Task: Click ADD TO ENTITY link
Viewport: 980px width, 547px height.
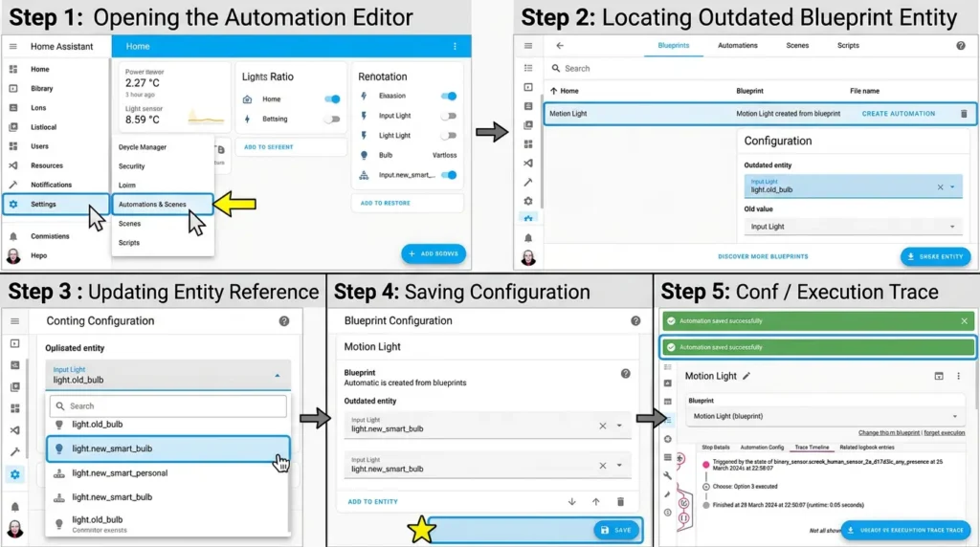Action: click(x=372, y=501)
